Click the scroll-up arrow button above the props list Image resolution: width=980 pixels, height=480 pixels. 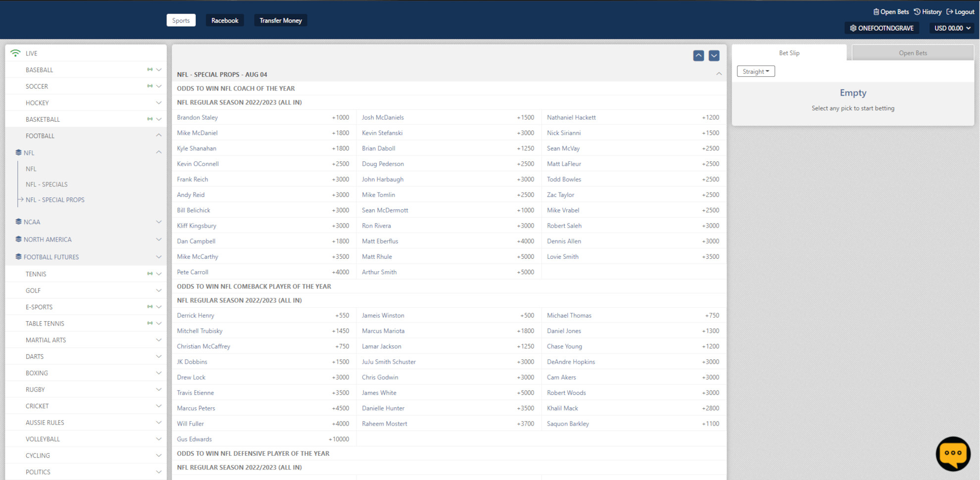[698, 55]
